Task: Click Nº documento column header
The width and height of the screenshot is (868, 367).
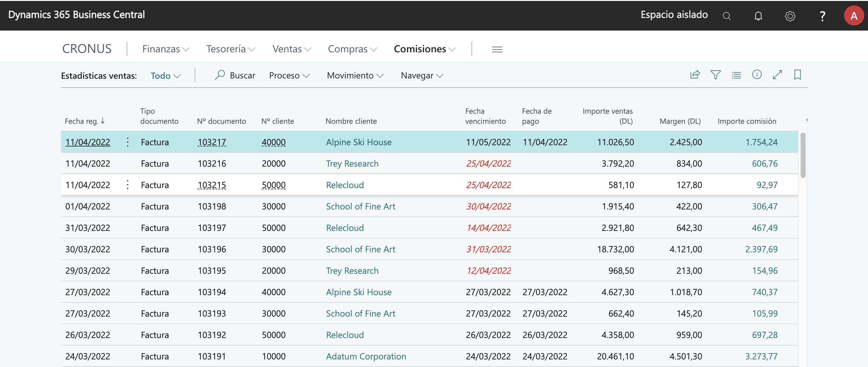Action: click(x=221, y=121)
